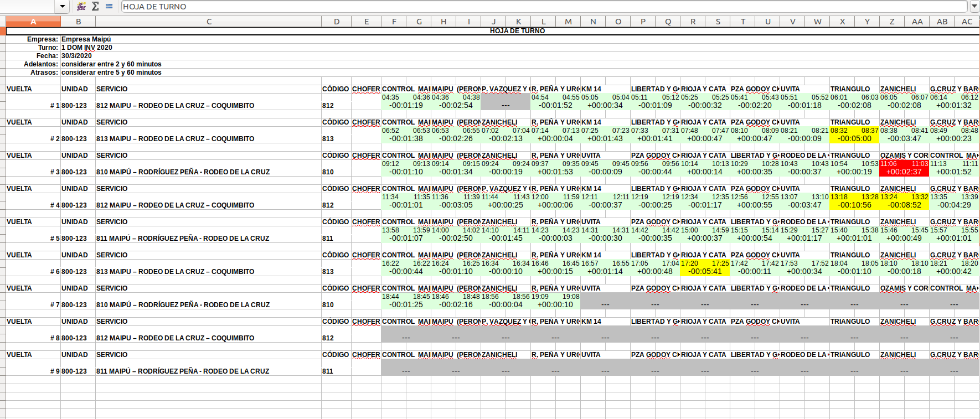980x419 pixels.
Task: Select column C header
Action: 209,22
